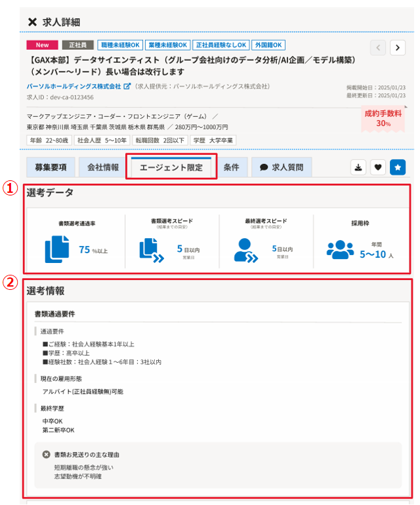
Task: Click the パーソルホールディングス株式会社 company link
Action: click(73, 86)
